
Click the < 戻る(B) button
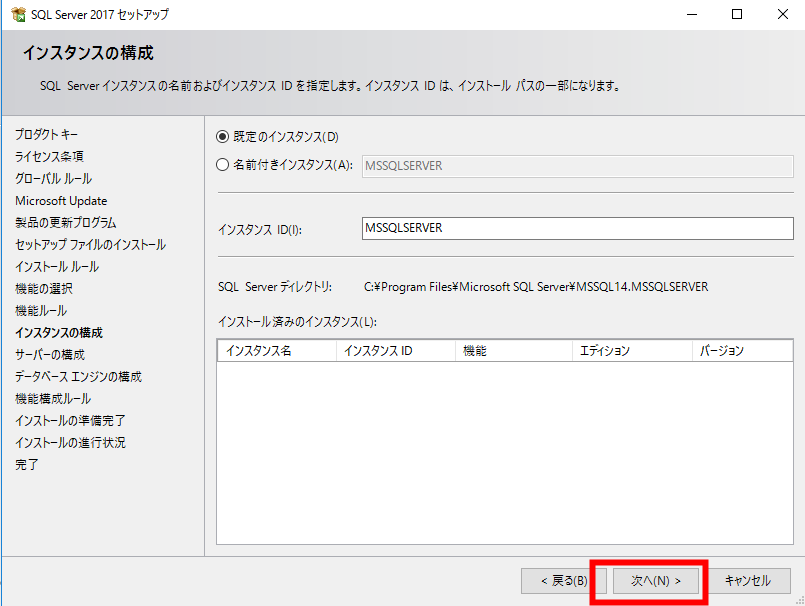(564, 581)
